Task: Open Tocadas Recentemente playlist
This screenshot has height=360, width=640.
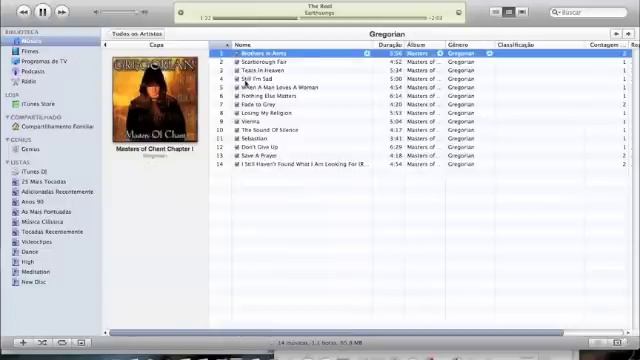Action: tap(52, 232)
